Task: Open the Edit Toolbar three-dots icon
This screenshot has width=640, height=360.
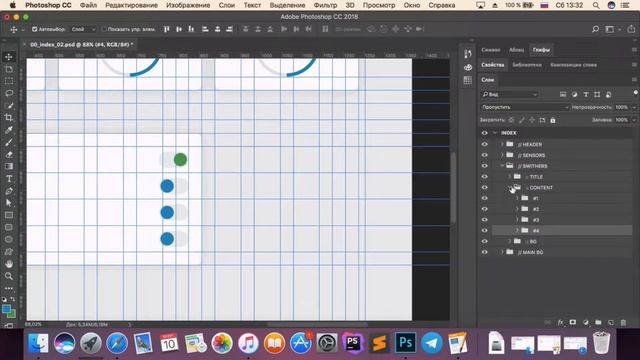Action: (9, 288)
